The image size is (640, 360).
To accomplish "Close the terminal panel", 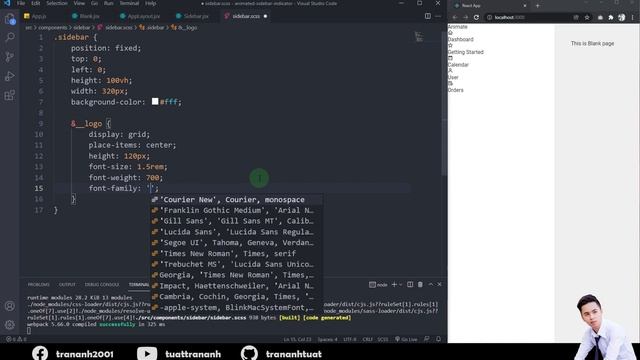I will tap(440, 284).
